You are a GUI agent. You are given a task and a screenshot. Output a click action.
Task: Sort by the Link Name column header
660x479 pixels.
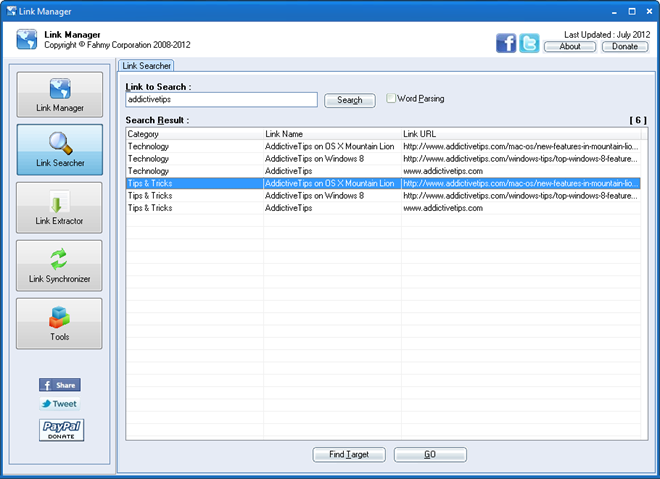pos(332,134)
